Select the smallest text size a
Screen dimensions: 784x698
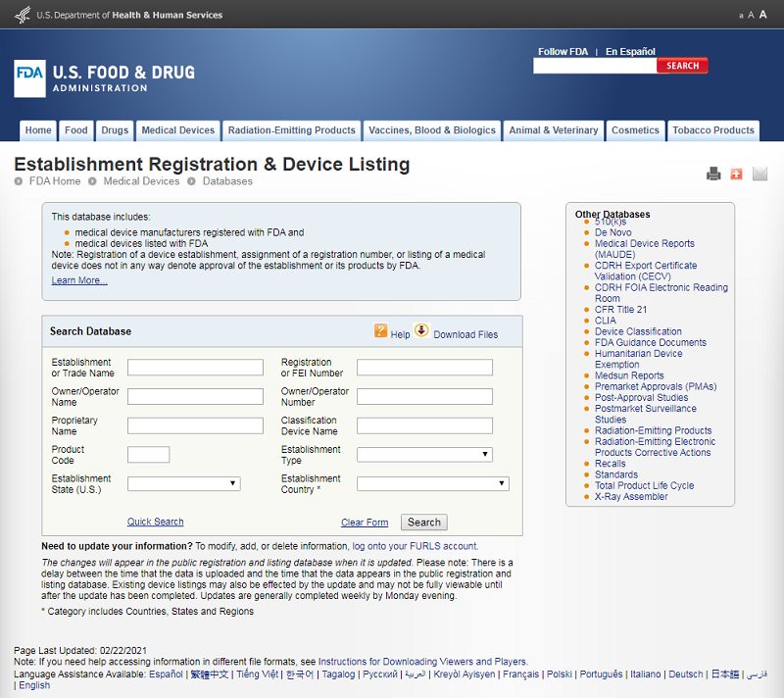741,16
